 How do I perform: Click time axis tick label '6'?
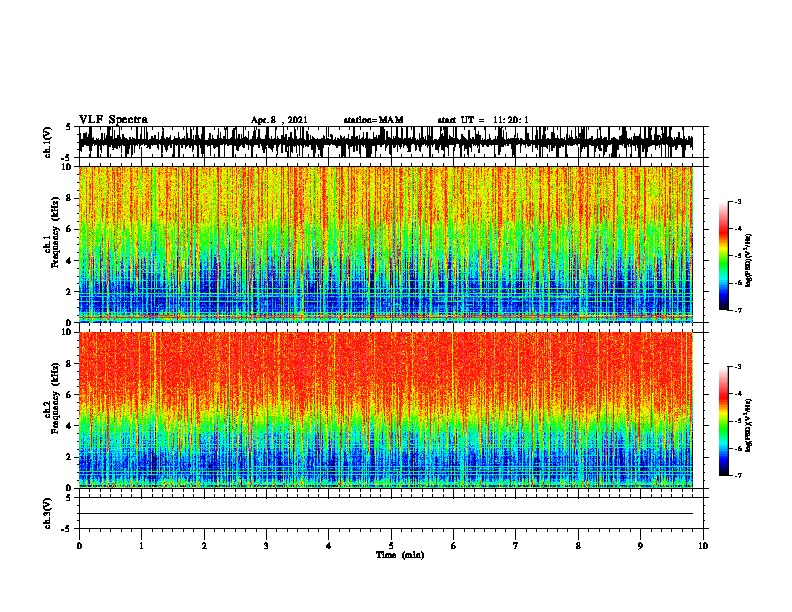[454, 546]
